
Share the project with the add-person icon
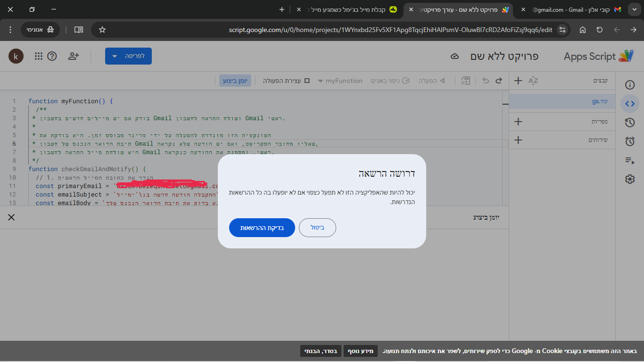[x=74, y=56]
